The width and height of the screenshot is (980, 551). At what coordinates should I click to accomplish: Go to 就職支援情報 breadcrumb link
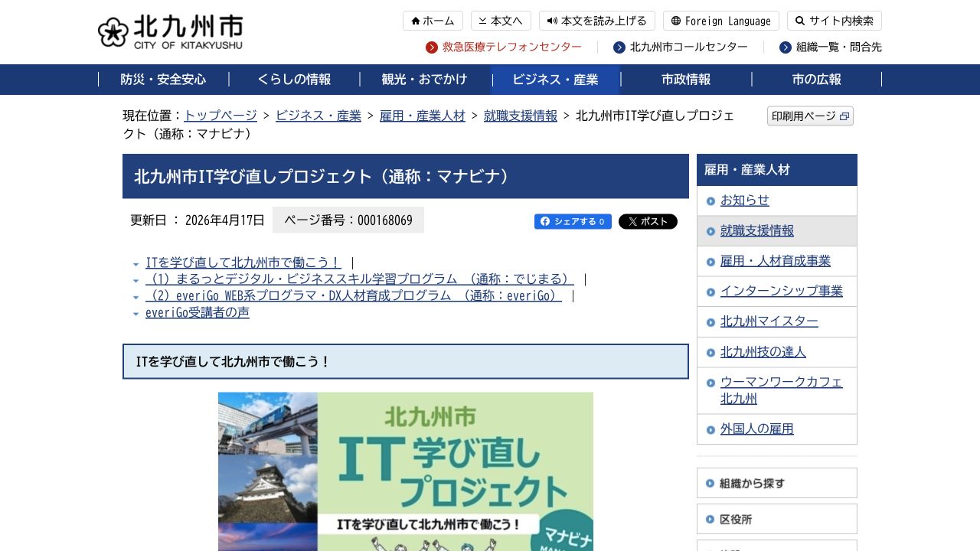pyautogui.click(x=521, y=116)
